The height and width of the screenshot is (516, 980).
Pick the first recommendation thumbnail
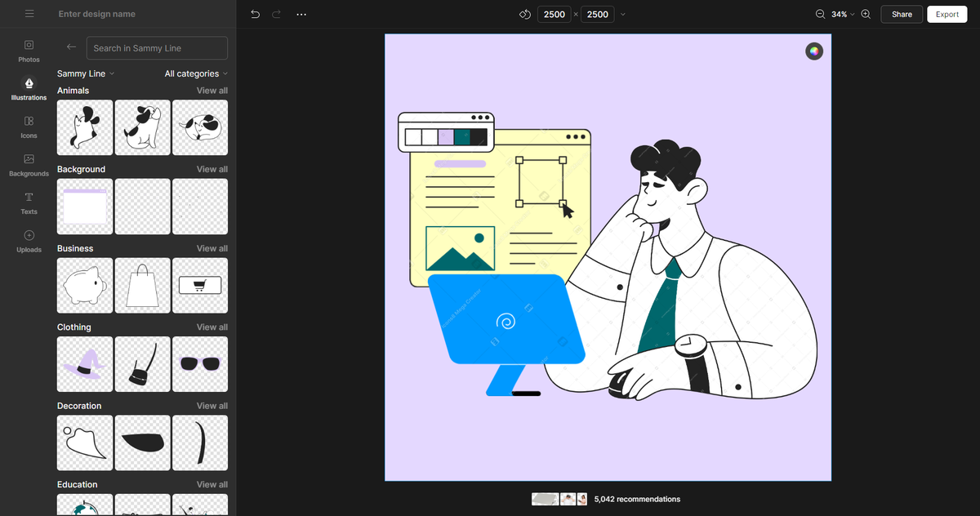click(x=545, y=499)
